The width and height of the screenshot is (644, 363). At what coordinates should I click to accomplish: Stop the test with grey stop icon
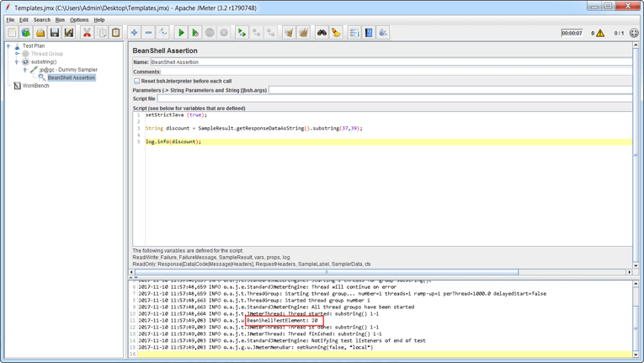[210, 33]
